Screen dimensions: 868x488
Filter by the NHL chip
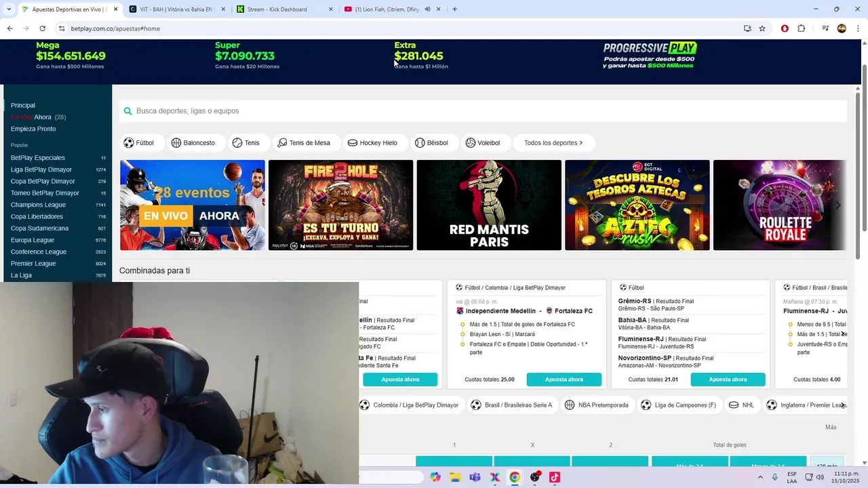pyautogui.click(x=741, y=405)
